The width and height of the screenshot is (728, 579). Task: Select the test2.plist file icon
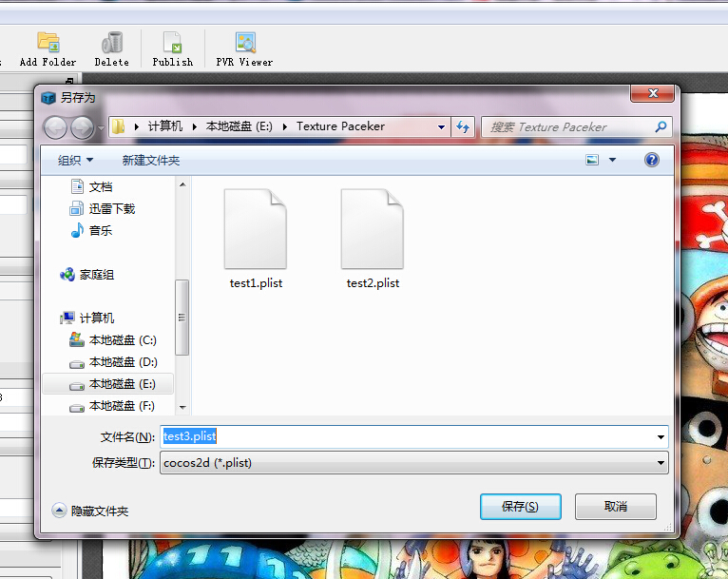pyautogui.click(x=373, y=228)
